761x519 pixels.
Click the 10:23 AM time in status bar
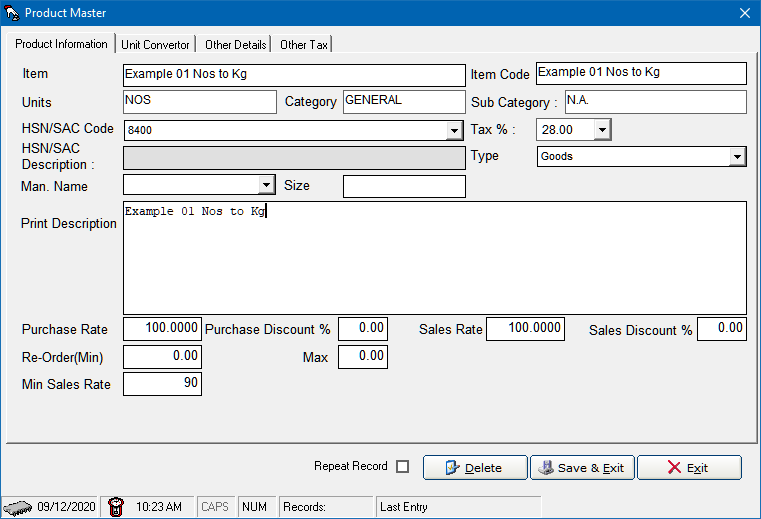pyautogui.click(x=159, y=507)
